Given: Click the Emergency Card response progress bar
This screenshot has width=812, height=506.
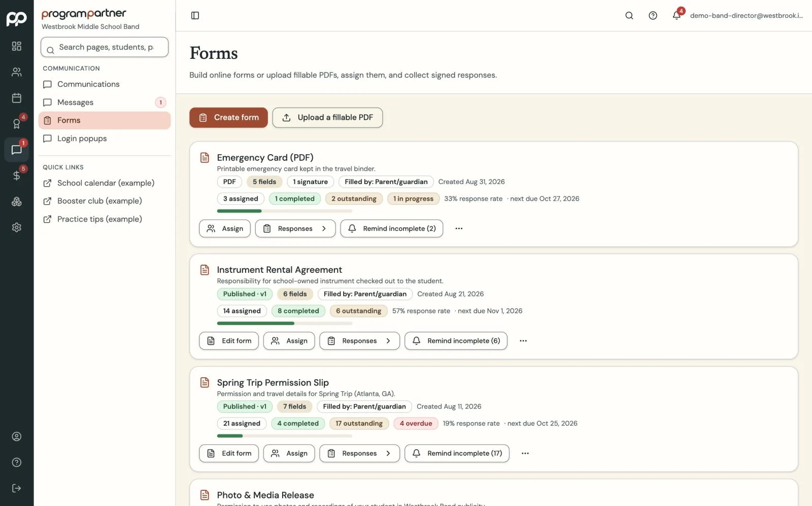Looking at the screenshot, I should (x=285, y=211).
